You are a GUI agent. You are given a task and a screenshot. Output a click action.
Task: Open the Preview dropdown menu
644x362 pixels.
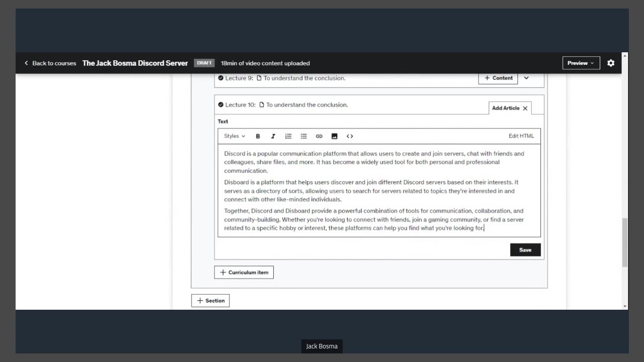point(581,63)
